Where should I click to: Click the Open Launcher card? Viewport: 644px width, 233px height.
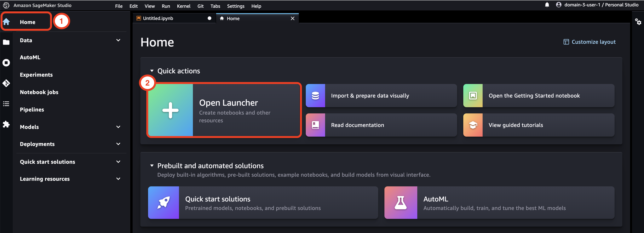[224, 110]
